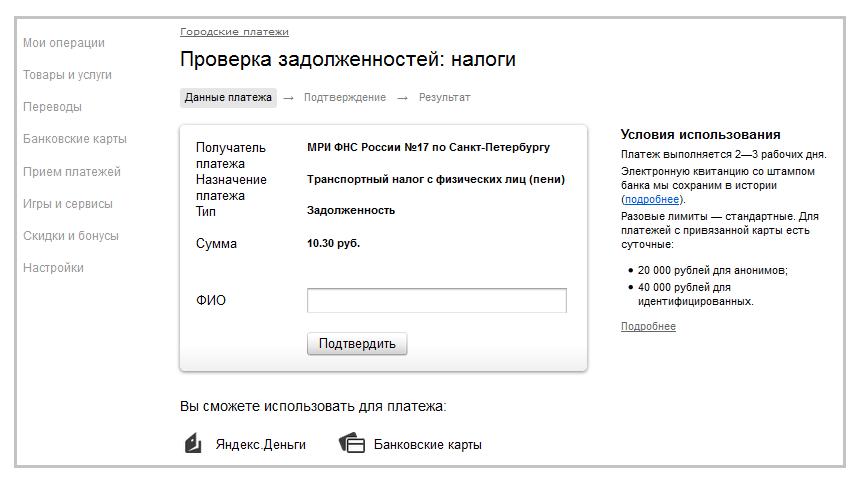Open Настройки in the sidebar
Viewport: 867px width, 483px height.
click(53, 268)
